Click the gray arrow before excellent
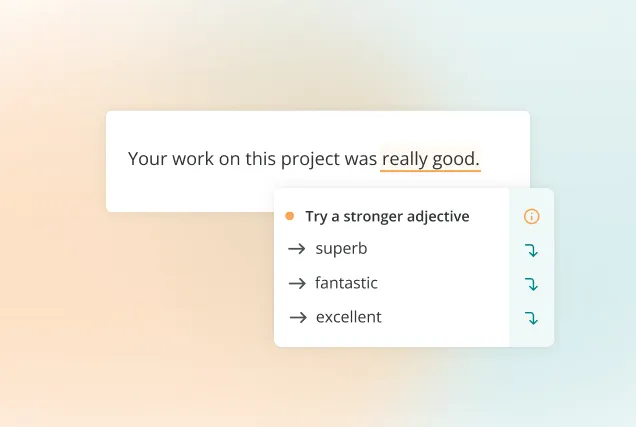 click(298, 317)
